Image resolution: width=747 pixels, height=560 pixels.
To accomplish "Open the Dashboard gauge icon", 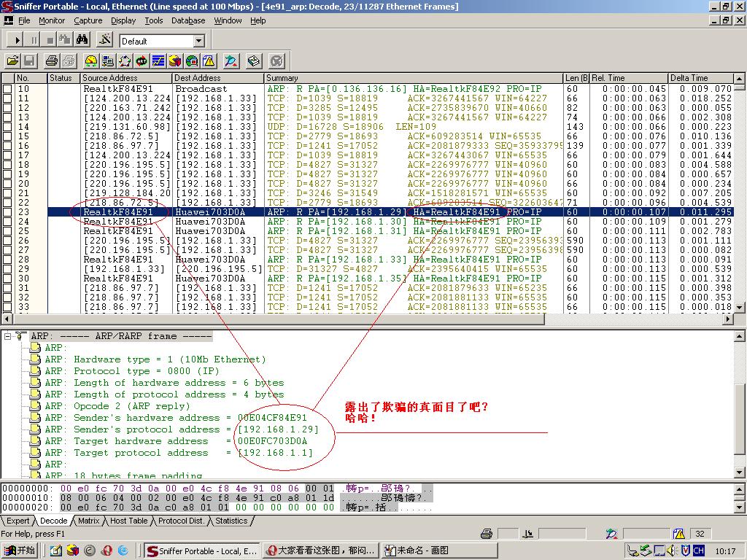I will click(x=90, y=61).
